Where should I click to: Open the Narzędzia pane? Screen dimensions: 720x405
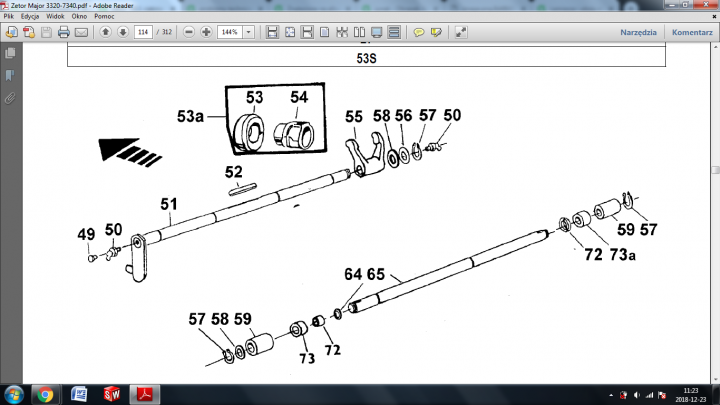click(638, 32)
